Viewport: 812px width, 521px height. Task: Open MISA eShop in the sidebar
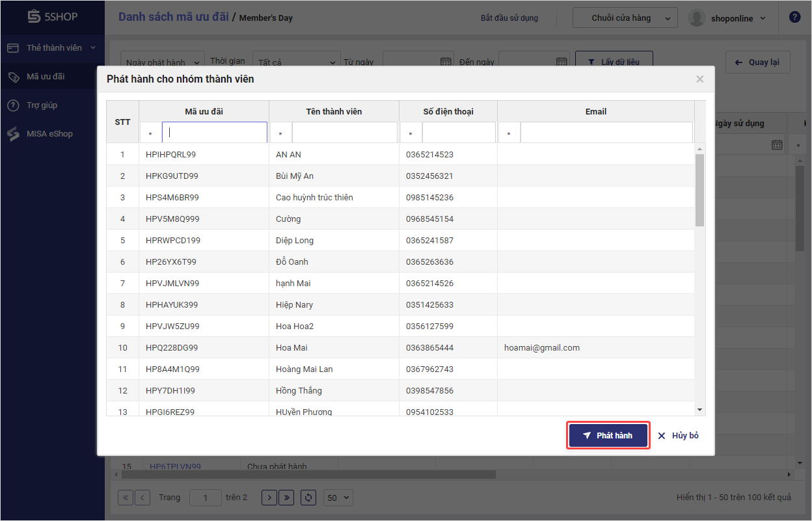coord(52,134)
